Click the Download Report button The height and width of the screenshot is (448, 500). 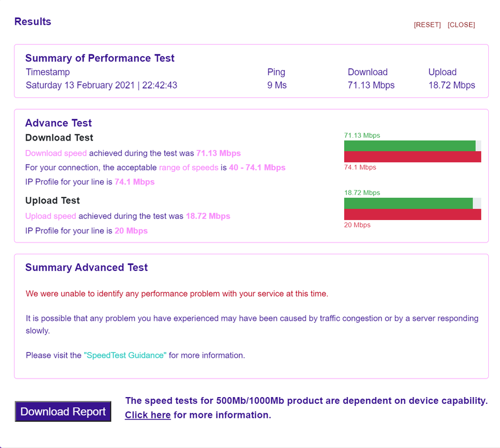click(63, 412)
